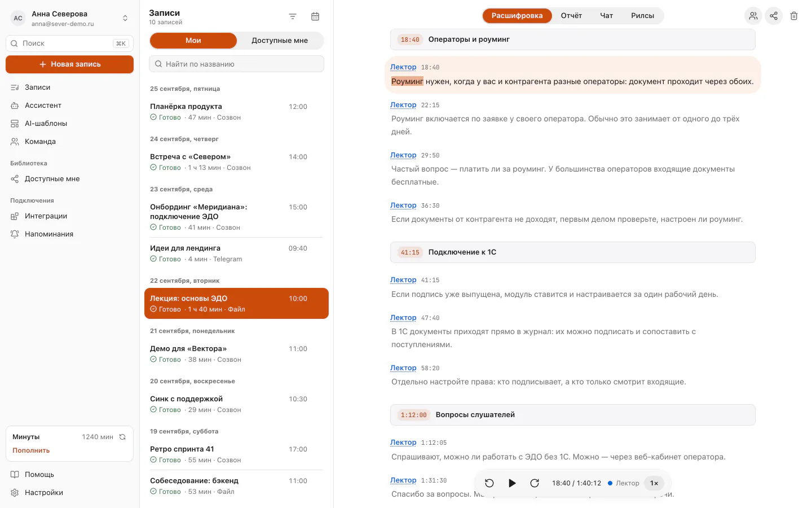Open recording Демо для «Вектора»
812x508 pixels.
point(236,354)
